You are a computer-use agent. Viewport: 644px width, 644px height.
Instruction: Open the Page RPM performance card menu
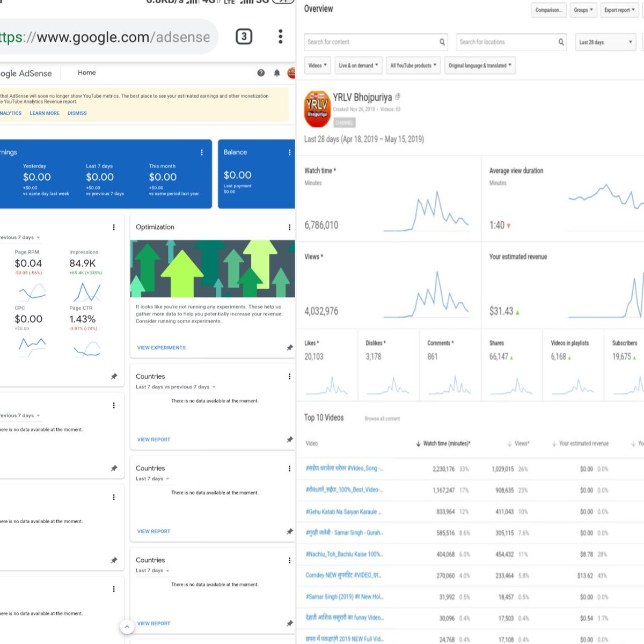click(x=114, y=228)
